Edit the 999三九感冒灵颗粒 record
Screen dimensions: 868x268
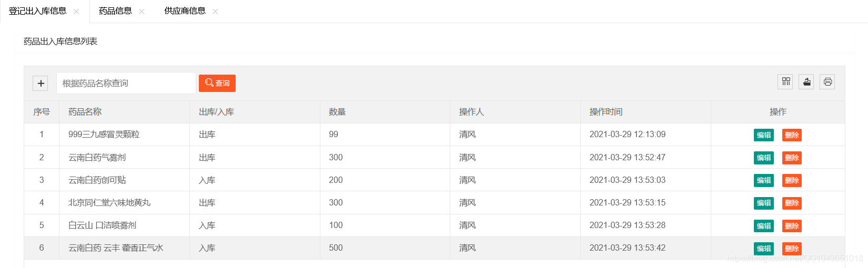point(763,135)
